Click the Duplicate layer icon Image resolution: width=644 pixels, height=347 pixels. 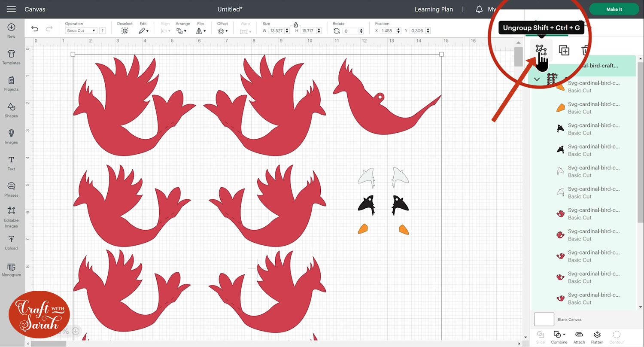click(564, 50)
